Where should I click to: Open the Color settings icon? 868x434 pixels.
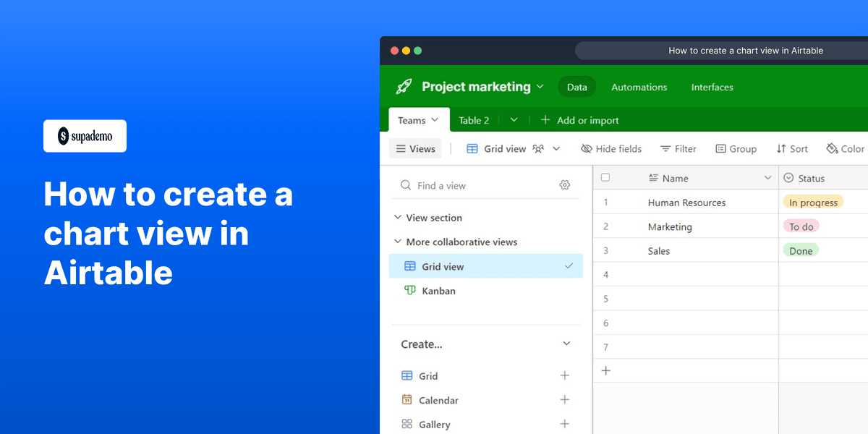click(830, 148)
